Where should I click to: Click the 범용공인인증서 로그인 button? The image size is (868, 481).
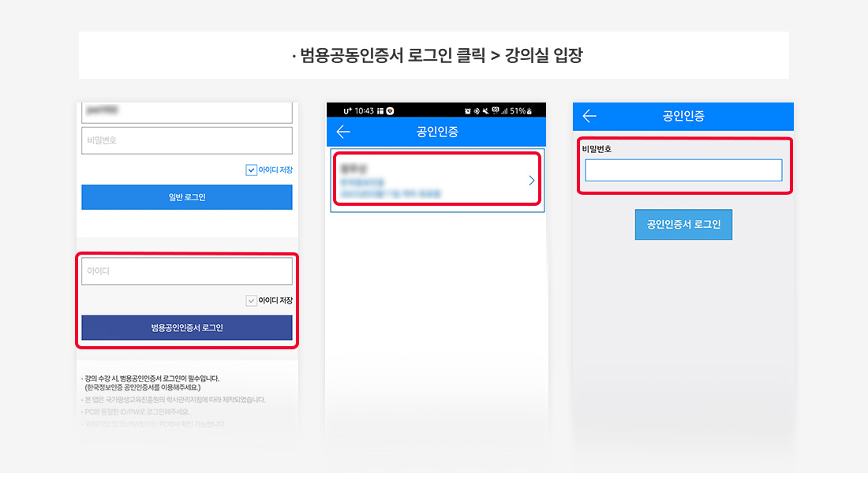(186, 327)
